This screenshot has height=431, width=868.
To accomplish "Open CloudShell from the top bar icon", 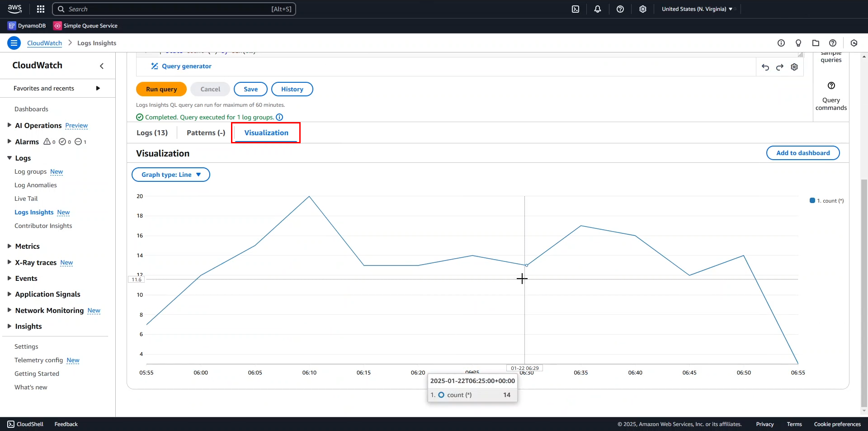I will [x=576, y=9].
